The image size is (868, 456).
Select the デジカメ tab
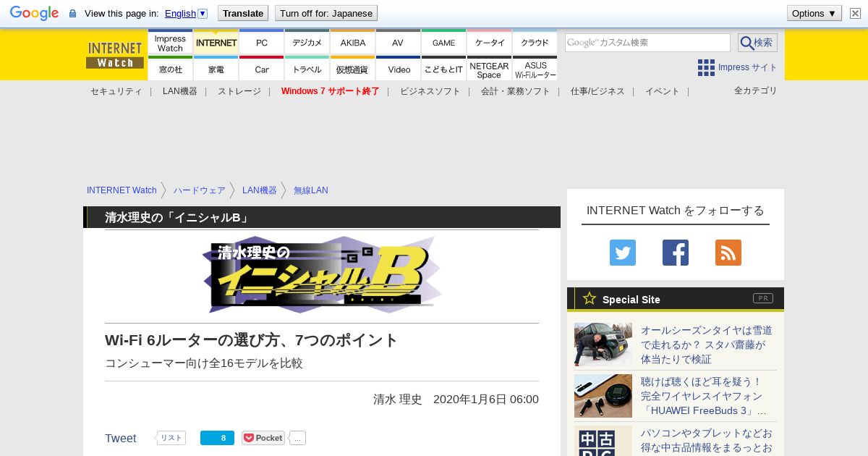[x=307, y=43]
